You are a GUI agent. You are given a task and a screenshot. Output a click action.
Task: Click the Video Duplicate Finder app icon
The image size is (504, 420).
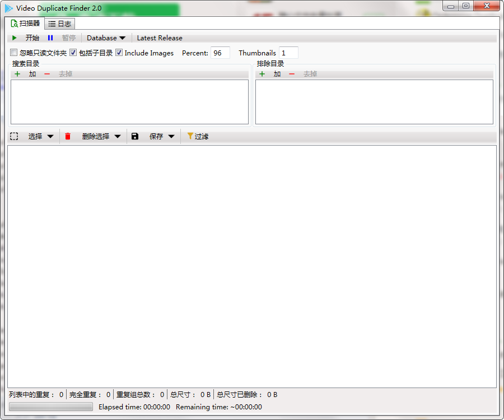click(8, 8)
